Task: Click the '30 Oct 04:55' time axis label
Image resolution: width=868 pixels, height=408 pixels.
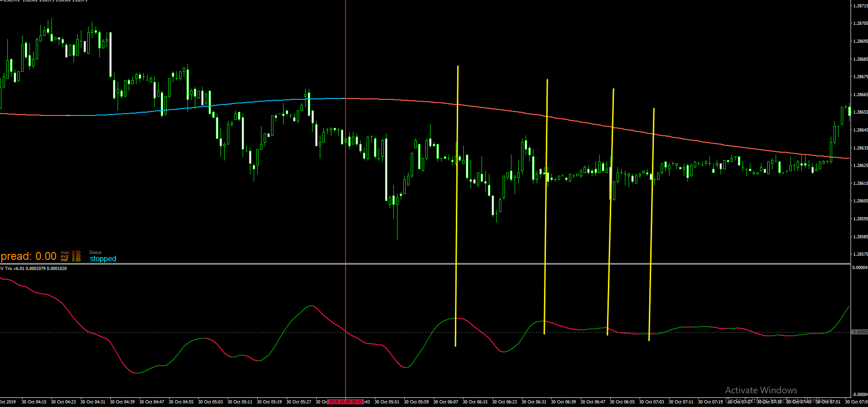Action: pyautogui.click(x=181, y=402)
